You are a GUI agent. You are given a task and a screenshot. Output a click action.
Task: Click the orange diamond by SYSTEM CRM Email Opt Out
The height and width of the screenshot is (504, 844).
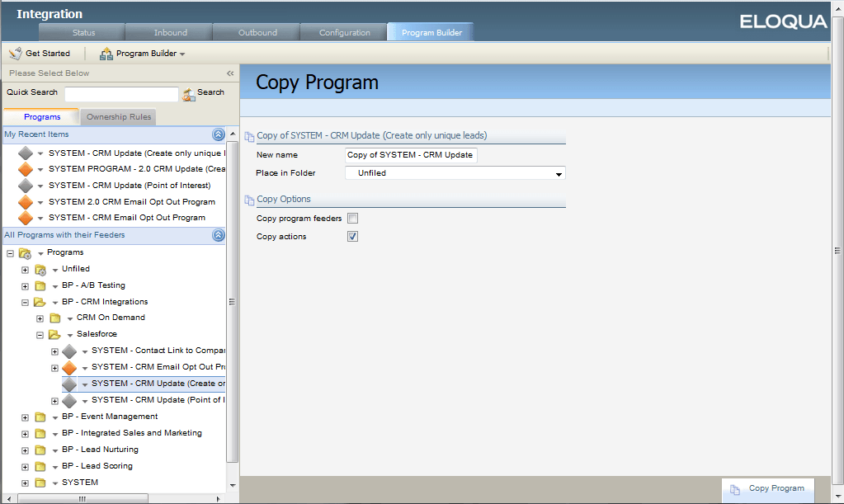pos(69,368)
